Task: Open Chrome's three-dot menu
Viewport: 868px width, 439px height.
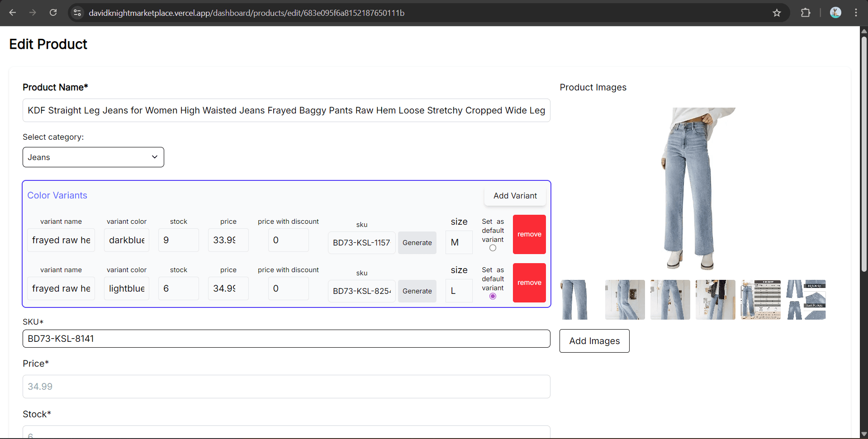Action: [x=856, y=13]
